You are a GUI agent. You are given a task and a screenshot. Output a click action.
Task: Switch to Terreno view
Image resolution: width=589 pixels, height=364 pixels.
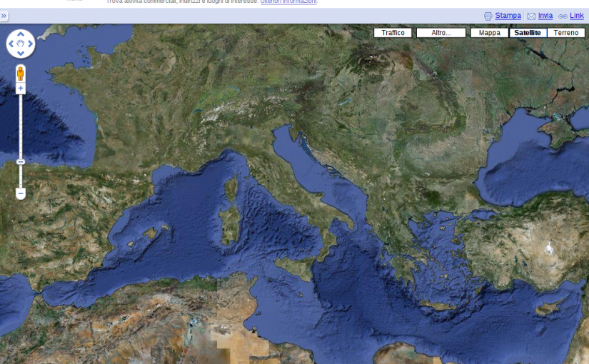[x=566, y=33]
